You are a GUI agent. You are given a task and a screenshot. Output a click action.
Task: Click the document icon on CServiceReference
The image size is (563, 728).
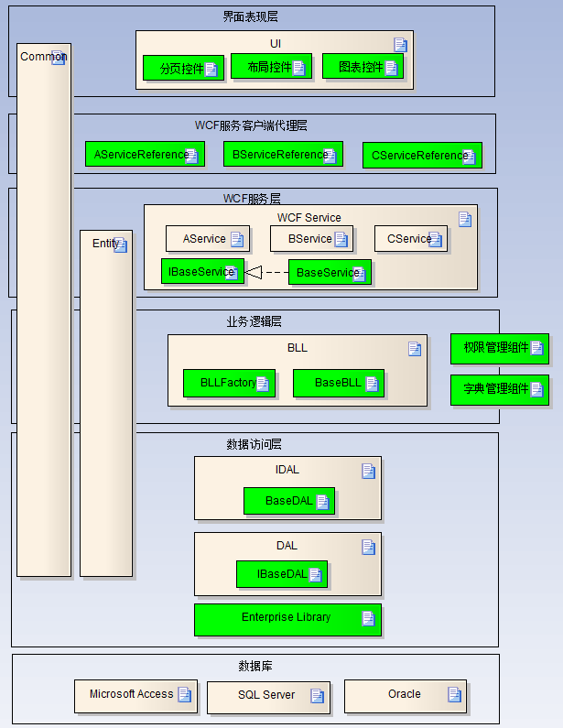pos(469,157)
